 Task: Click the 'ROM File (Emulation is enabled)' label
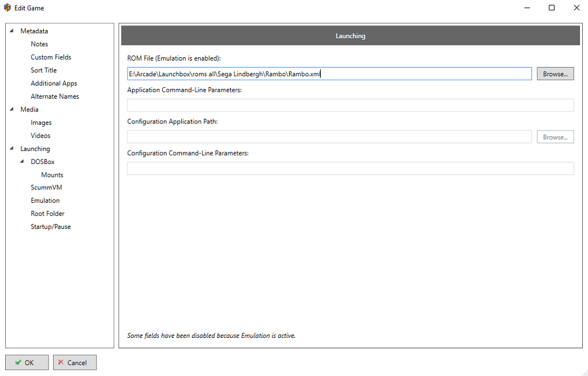(174, 58)
